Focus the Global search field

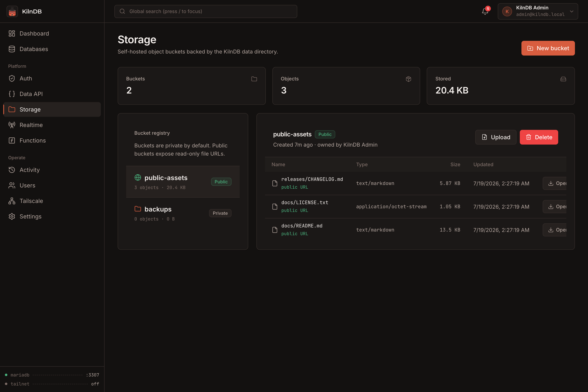(x=206, y=11)
